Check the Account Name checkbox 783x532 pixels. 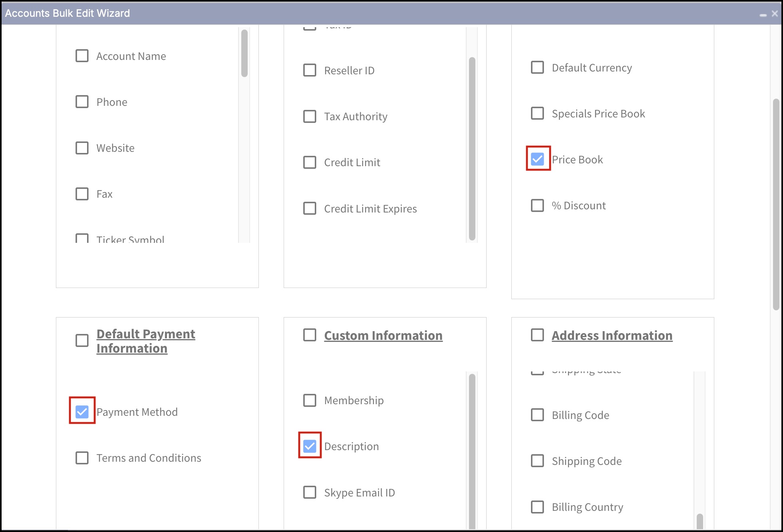click(82, 56)
